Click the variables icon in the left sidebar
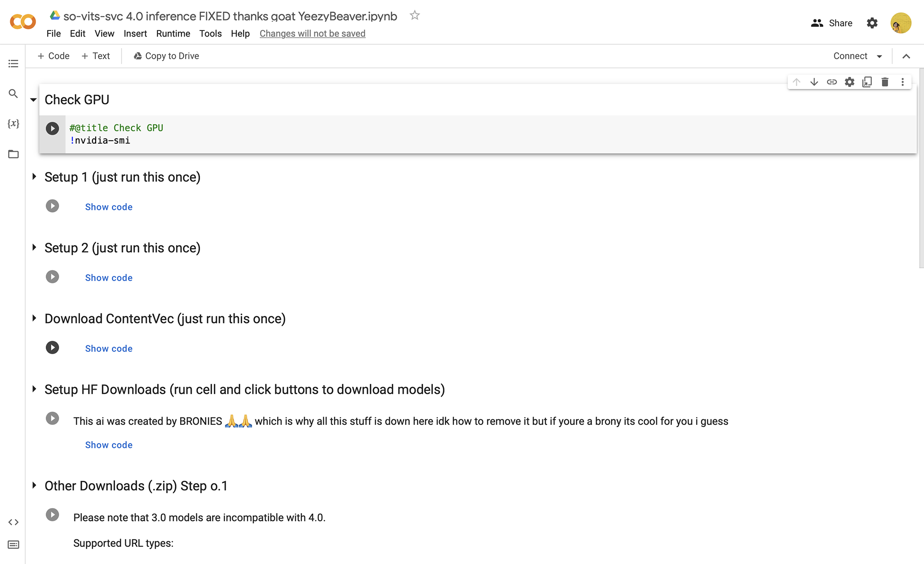The width and height of the screenshot is (924, 564). 13,123
